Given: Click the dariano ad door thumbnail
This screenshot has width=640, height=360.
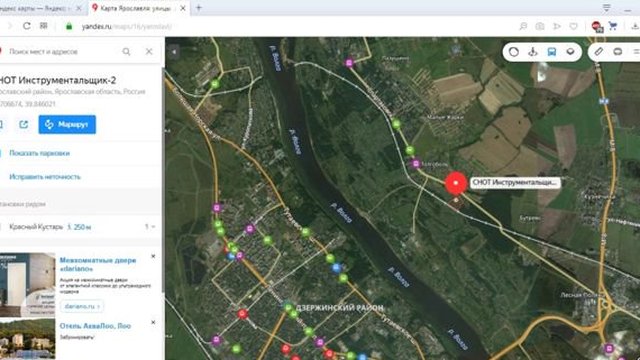Looking at the screenshot, I should click(x=27, y=284).
